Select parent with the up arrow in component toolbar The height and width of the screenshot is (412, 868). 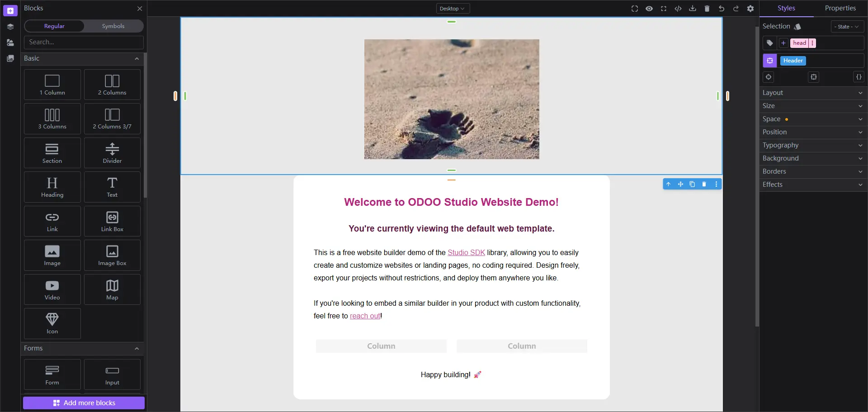[x=669, y=184]
